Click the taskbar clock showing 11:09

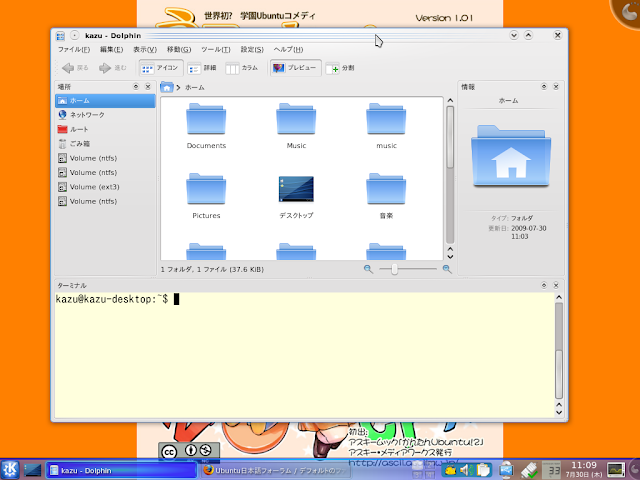pyautogui.click(x=584, y=470)
